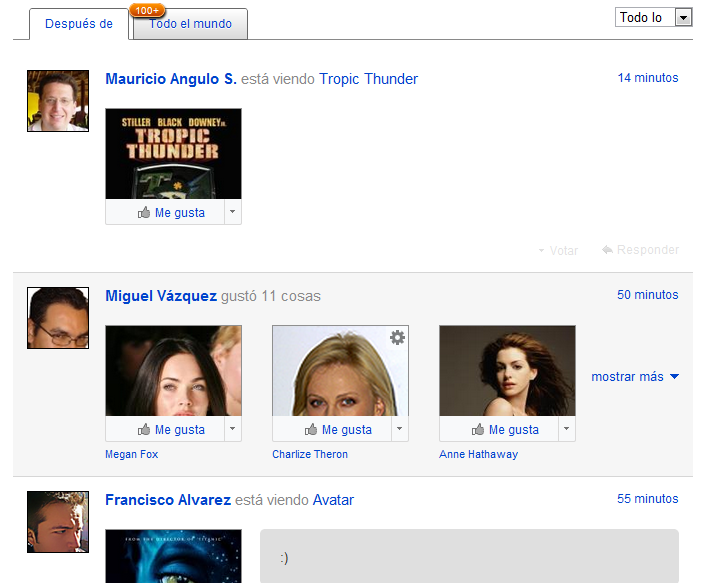Open the 50 minutos timestamp link
Viewport: 728px width, 583px height.
(648, 295)
